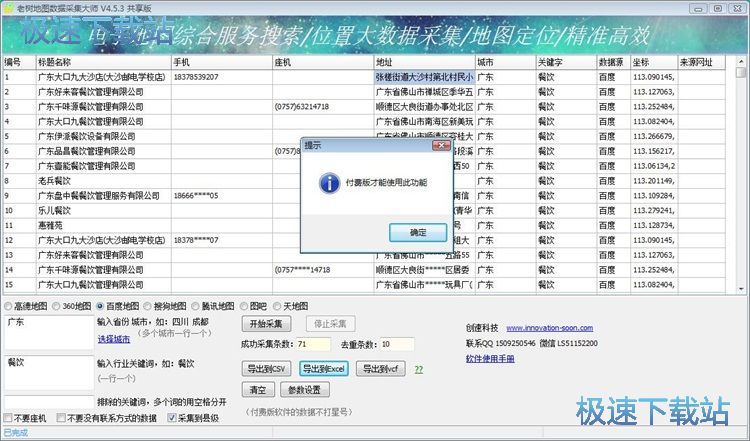The width and height of the screenshot is (750, 441).
Task: Click 来源网址 column header
Action: 702,62
